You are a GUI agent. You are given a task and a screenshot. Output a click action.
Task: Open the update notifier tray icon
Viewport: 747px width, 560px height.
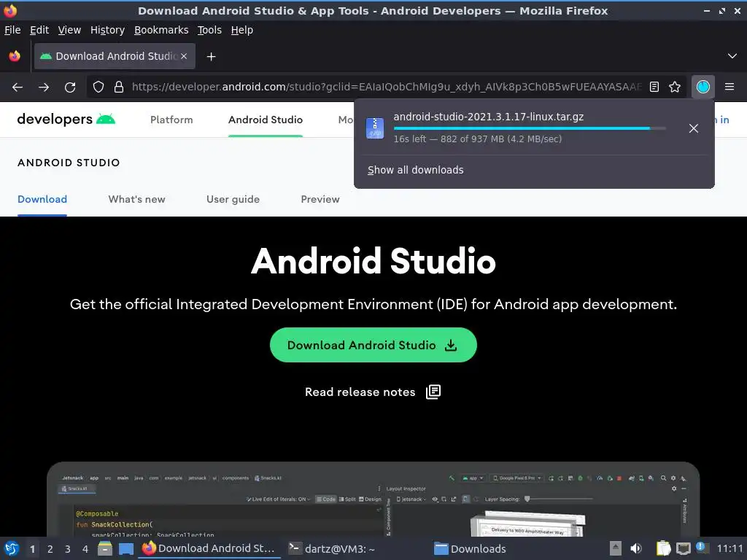701,548
